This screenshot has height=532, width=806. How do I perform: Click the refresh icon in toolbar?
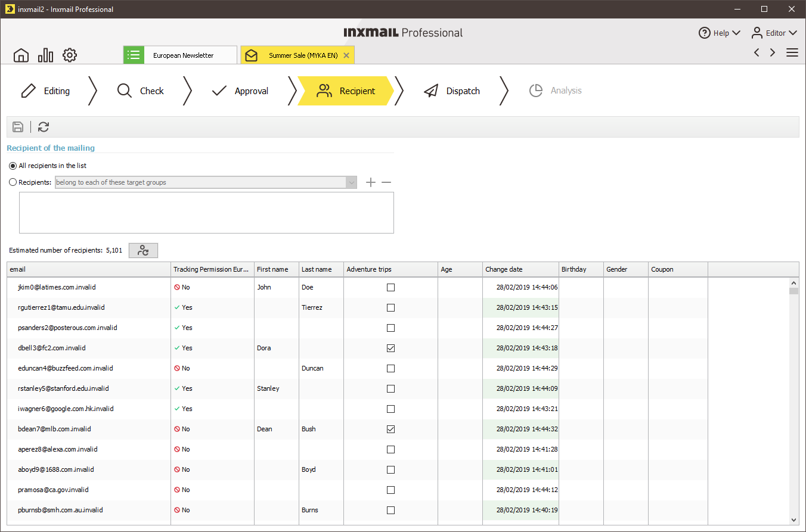tap(44, 127)
